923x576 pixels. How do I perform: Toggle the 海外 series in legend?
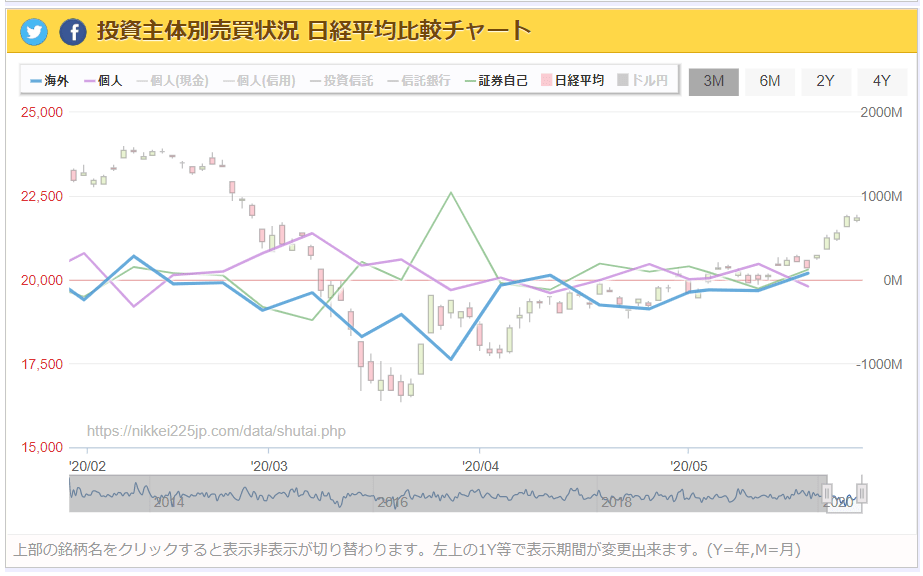(49, 81)
